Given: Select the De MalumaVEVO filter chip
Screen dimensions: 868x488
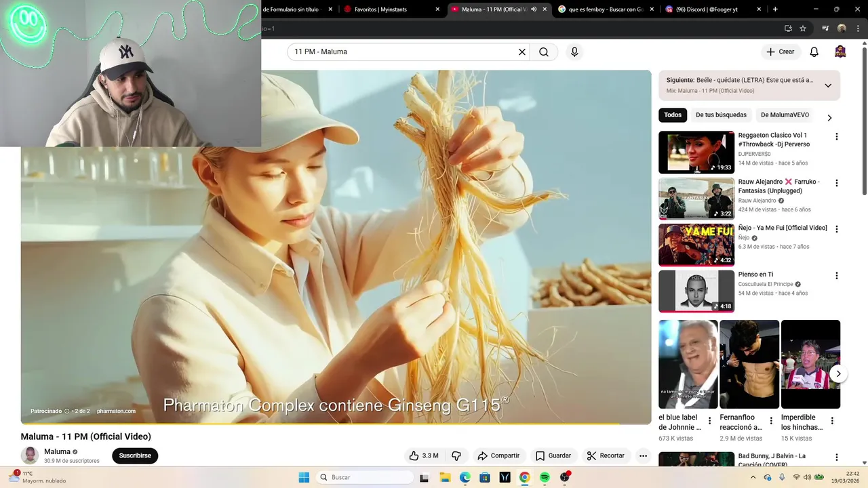Looking at the screenshot, I should click(785, 115).
